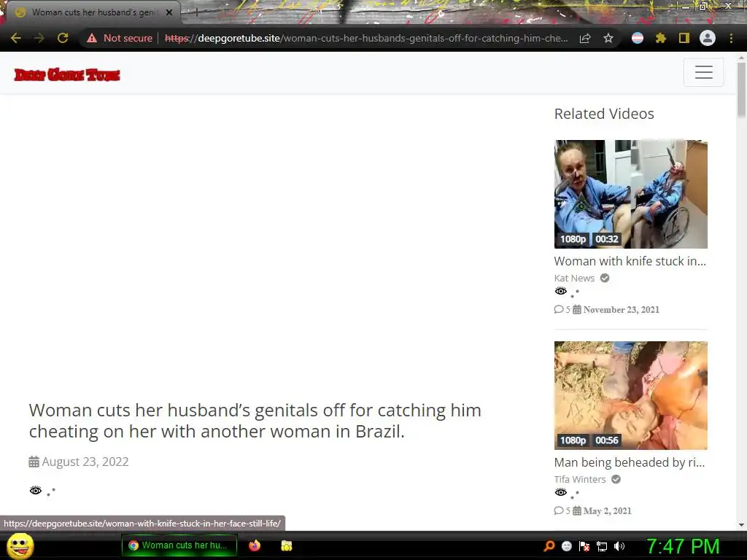This screenshot has width=747, height=560.
Task: Open the volume speaker tray icon
Action: (x=619, y=546)
